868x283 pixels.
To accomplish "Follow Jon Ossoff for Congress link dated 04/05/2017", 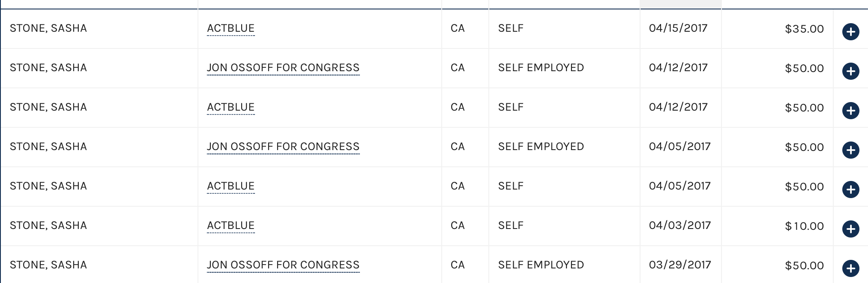I will pyautogui.click(x=283, y=147).
